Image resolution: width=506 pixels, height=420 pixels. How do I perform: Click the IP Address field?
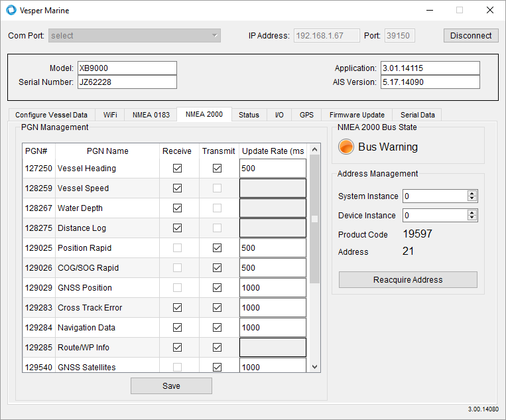326,36
